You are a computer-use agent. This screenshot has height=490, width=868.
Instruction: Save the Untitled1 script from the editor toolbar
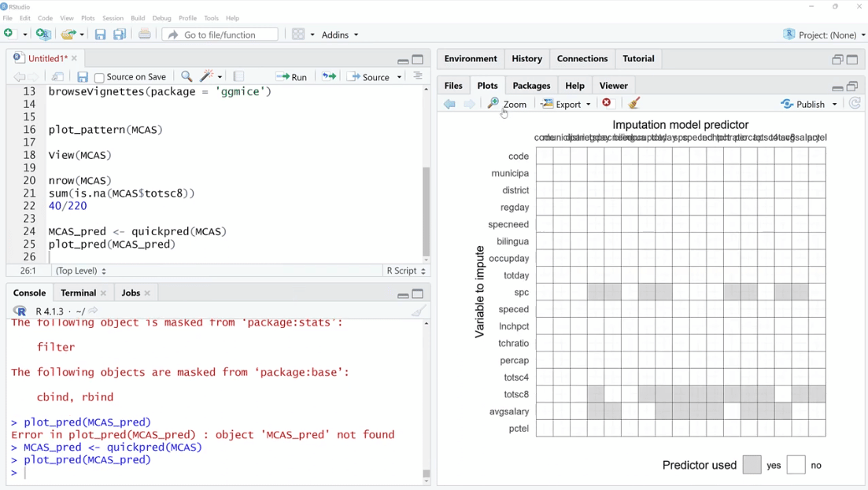(83, 77)
